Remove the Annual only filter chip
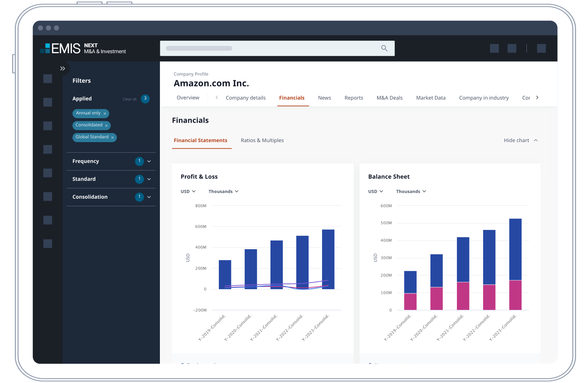The width and height of the screenshot is (588, 383). 105,114
